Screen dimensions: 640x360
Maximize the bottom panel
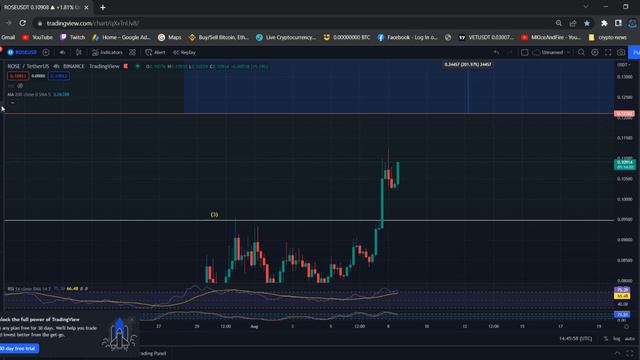pyautogui.click(x=630, y=353)
